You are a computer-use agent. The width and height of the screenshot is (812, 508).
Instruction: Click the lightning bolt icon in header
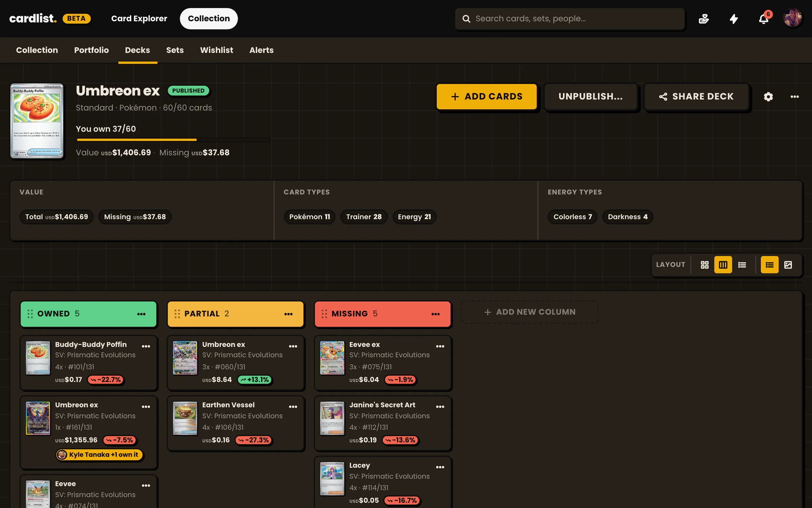(x=734, y=19)
